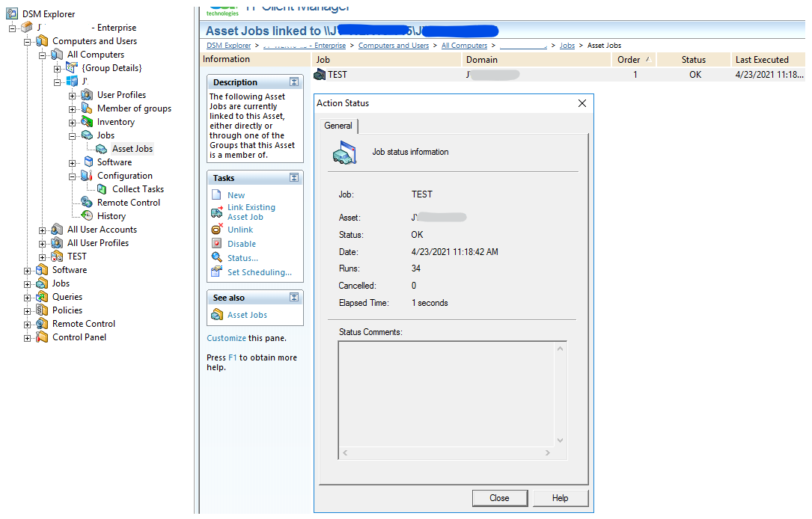Screen dimensions: 812x519
Task: Select the General tab in dialog
Action: point(338,126)
